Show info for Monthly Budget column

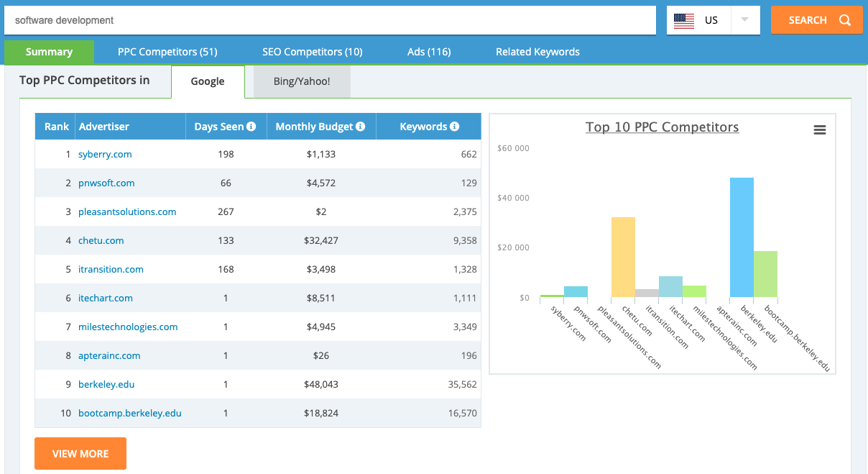361,127
